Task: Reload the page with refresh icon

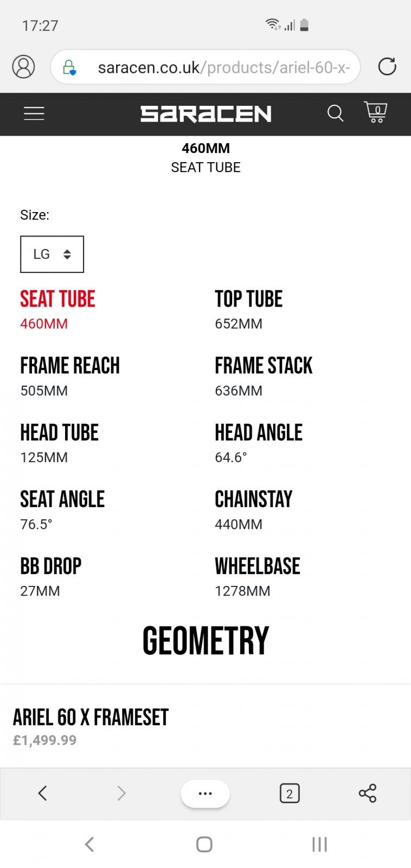Action: (x=387, y=67)
